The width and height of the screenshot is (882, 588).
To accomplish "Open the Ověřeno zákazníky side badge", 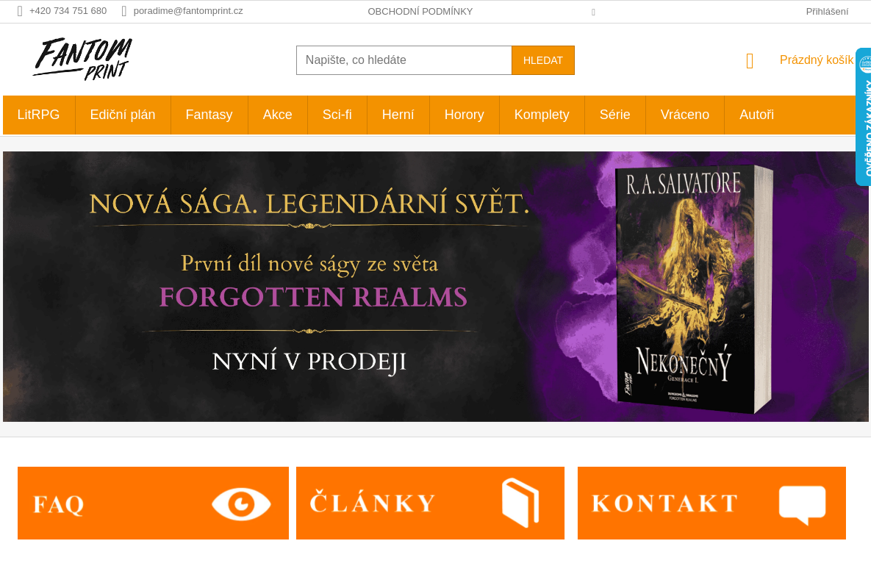I will 864,117.
